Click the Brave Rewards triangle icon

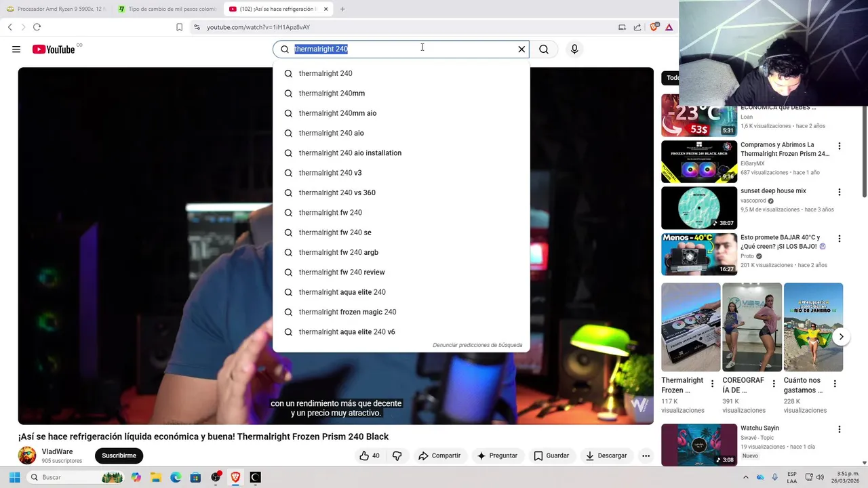(x=669, y=27)
